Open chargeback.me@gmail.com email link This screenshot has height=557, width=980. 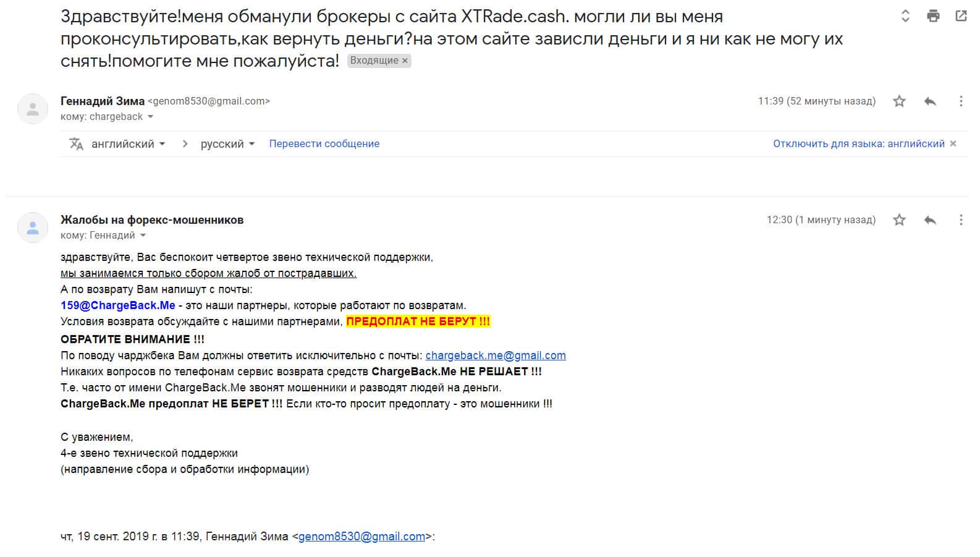pyautogui.click(x=496, y=355)
